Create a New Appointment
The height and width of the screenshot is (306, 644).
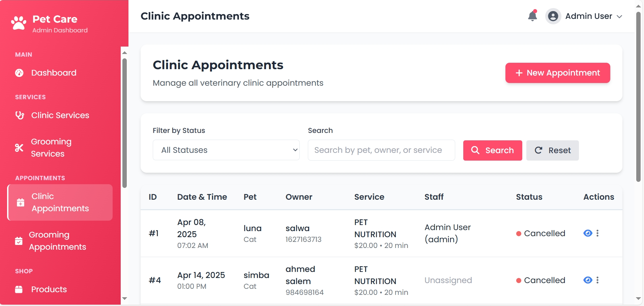(x=557, y=73)
